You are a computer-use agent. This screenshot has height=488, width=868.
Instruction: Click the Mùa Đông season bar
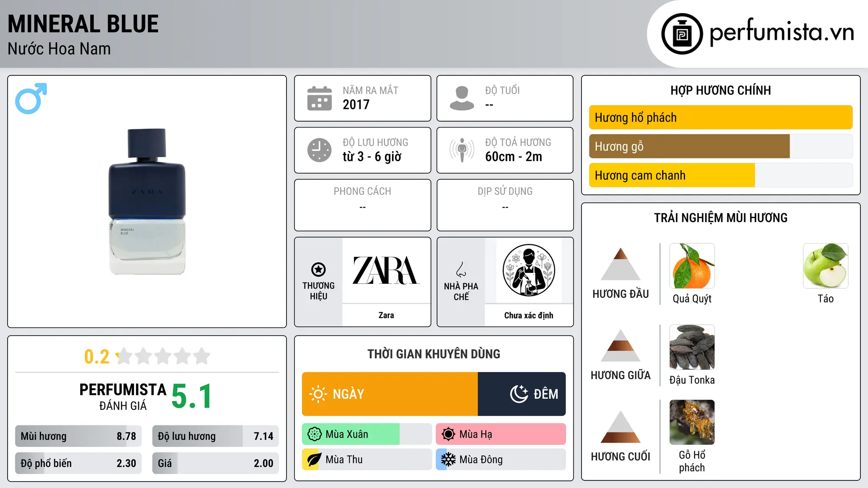(501, 460)
